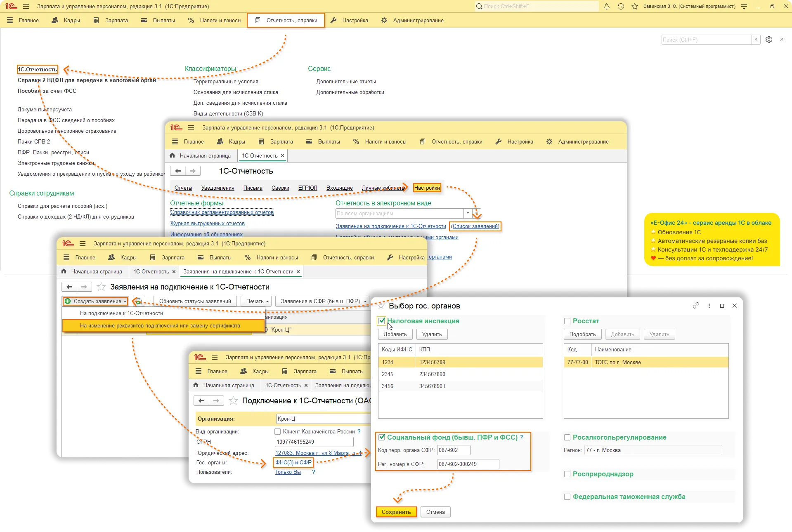792x532 pixels.
Task: Click the question mark next to Только Вы
Action: point(314,472)
